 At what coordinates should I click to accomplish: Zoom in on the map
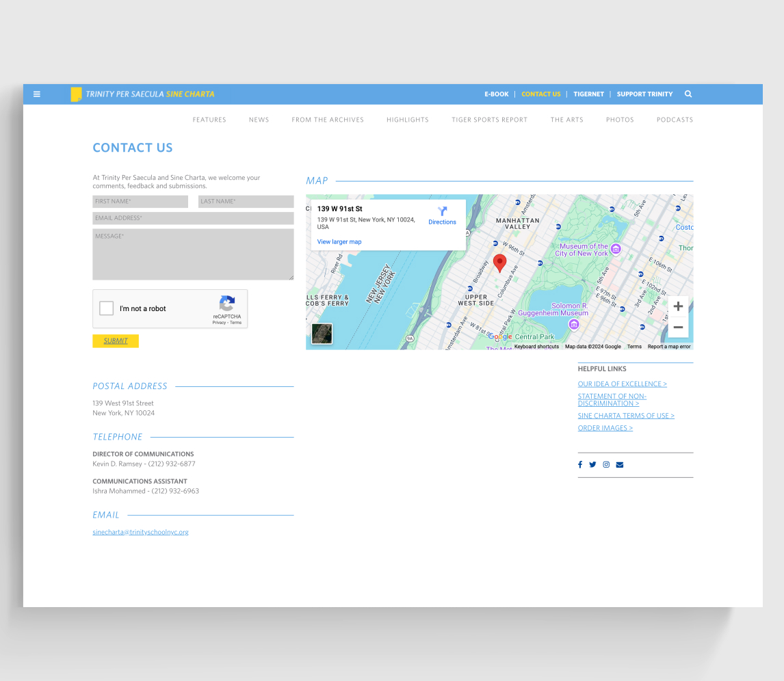pyautogui.click(x=678, y=306)
